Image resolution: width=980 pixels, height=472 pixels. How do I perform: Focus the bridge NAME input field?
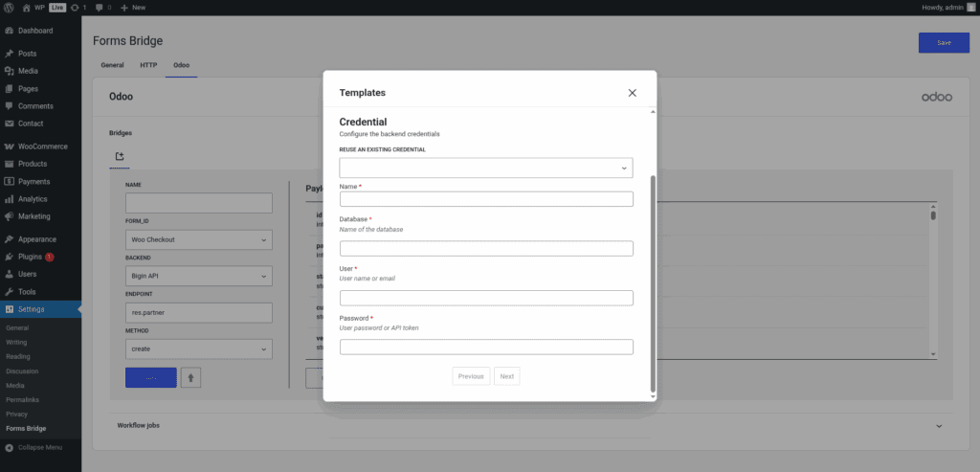199,203
